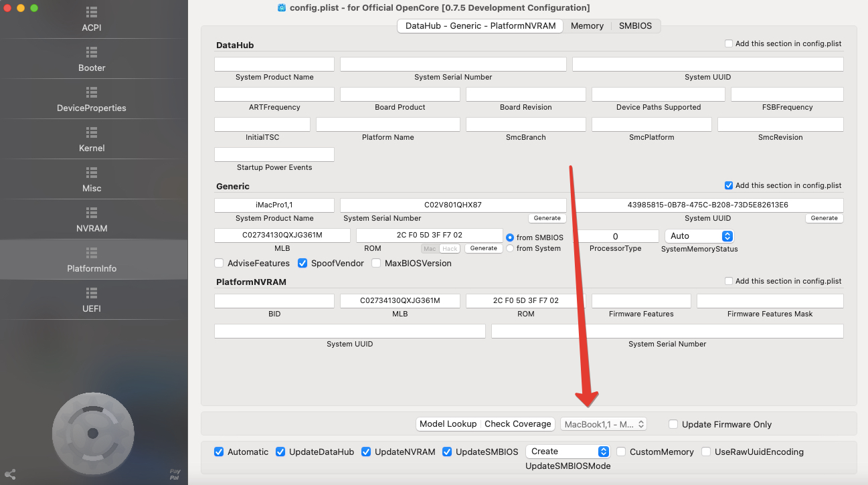Screen dimensions: 868x485
Task: Check the AdviseFeatures option
Action: point(219,263)
